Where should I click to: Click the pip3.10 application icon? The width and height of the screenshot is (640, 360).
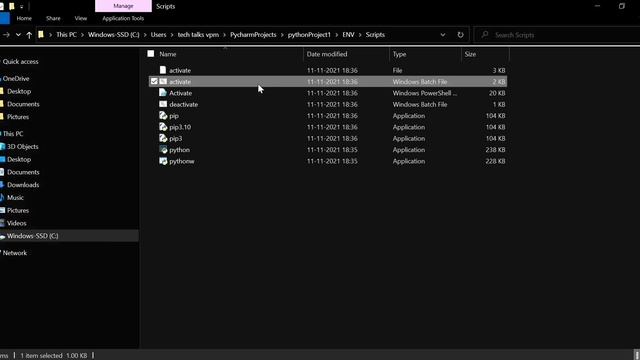(x=163, y=127)
